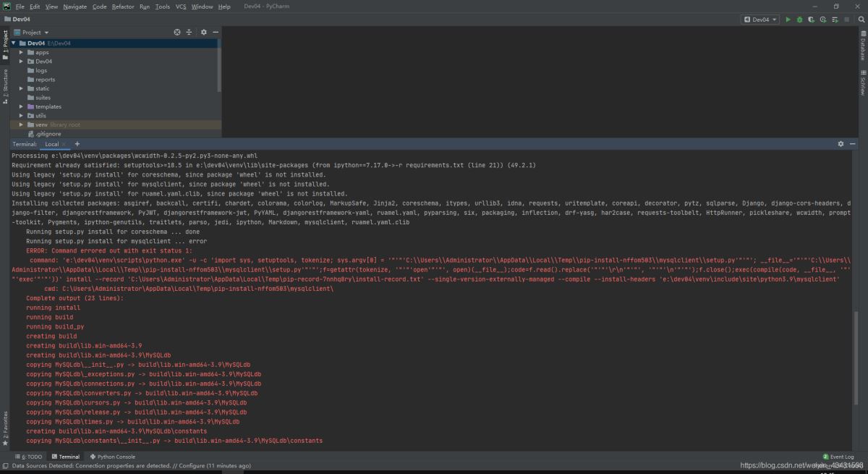Toggle the Project tool window side tab

click(x=5, y=43)
